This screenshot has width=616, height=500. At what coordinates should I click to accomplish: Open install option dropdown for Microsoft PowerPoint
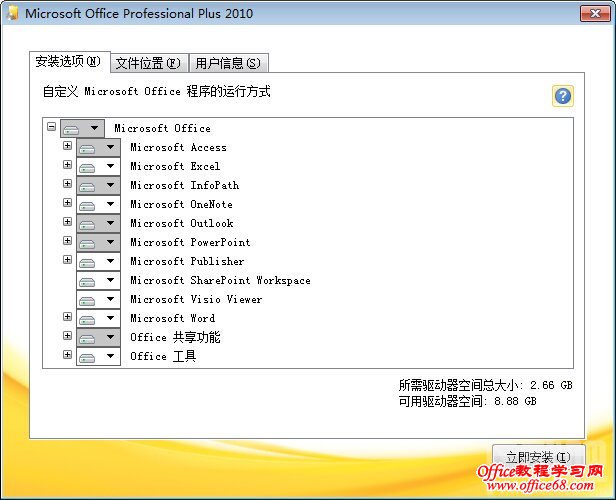click(98, 242)
